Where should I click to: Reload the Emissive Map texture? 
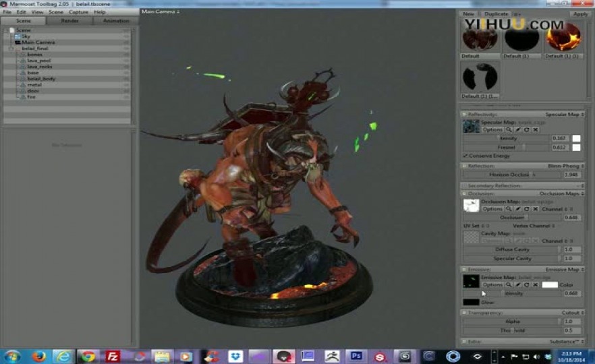click(527, 284)
